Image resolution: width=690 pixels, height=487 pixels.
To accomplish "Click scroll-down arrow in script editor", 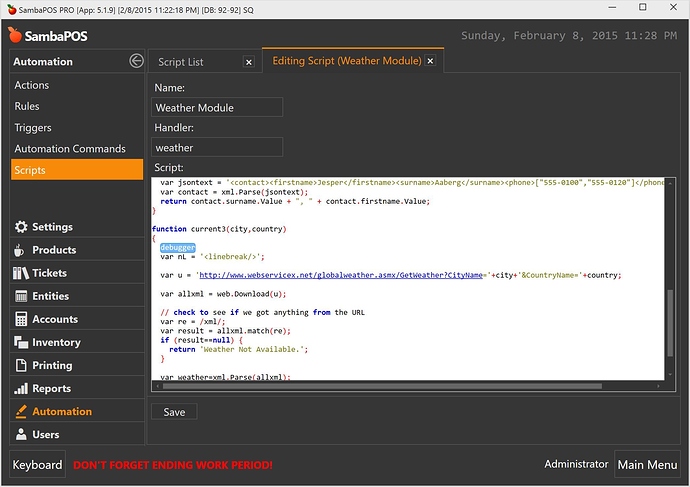I will pos(670,375).
